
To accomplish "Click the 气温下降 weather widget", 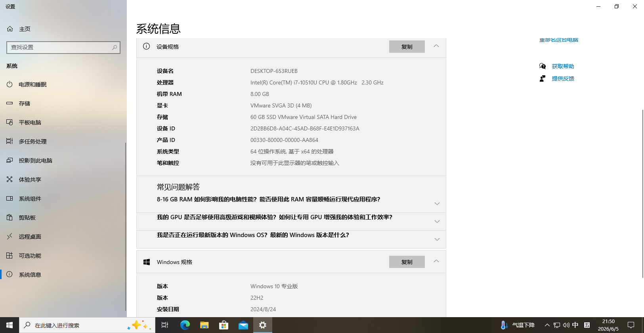I will point(518,325).
